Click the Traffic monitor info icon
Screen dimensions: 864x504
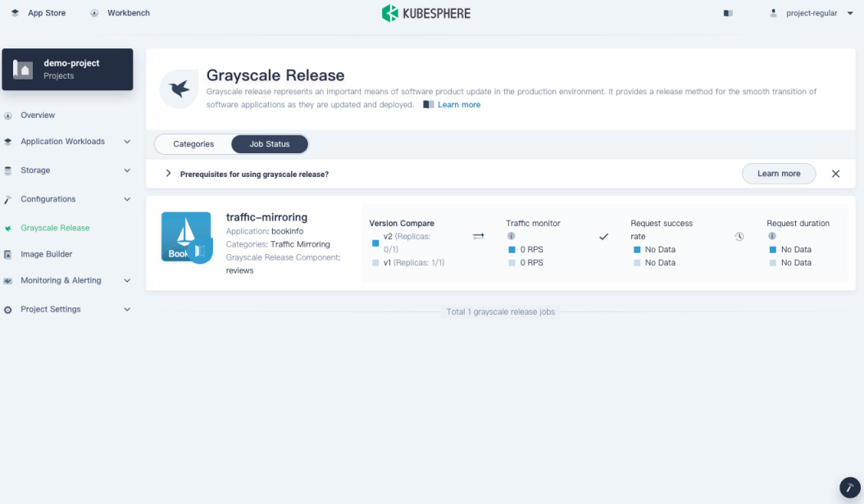(511, 236)
